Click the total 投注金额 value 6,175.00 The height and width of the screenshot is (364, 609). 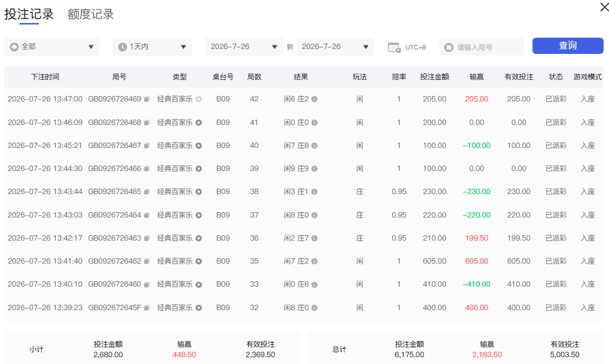[x=409, y=354]
